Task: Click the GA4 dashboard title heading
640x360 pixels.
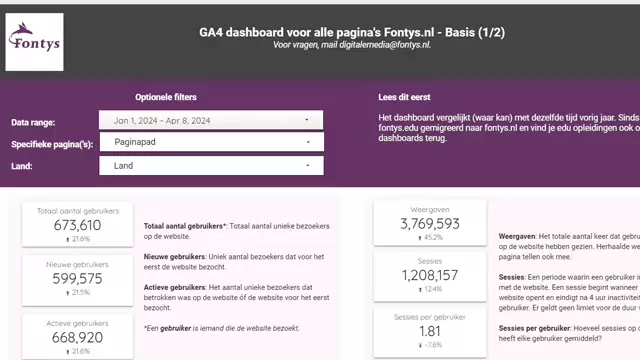Action: pos(352,32)
